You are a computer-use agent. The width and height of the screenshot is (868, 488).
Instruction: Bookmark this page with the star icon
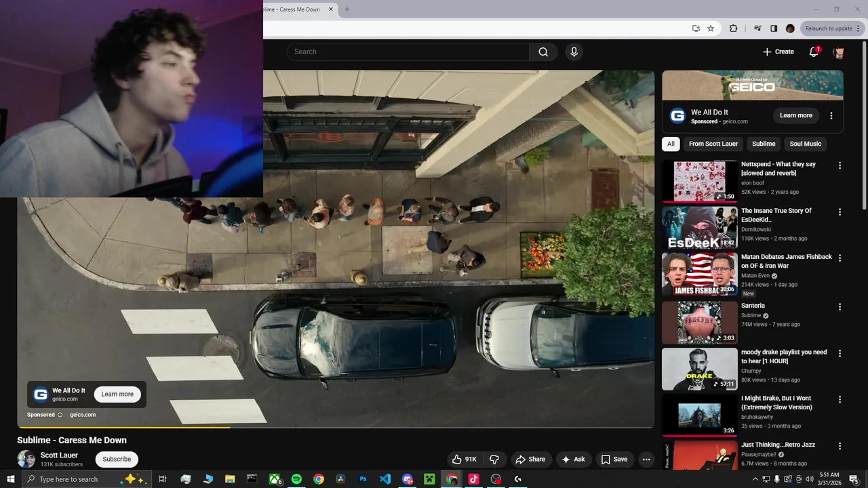click(711, 28)
